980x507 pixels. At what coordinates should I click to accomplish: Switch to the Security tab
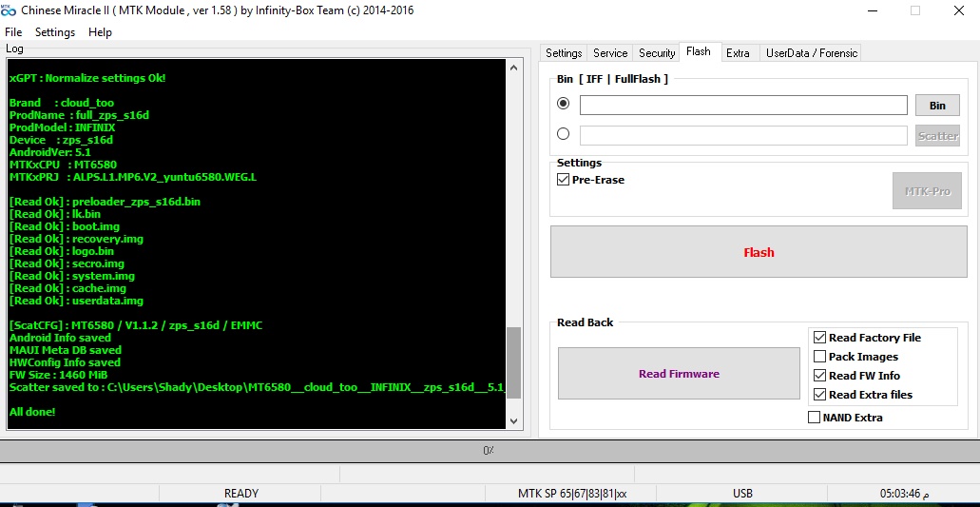656,53
